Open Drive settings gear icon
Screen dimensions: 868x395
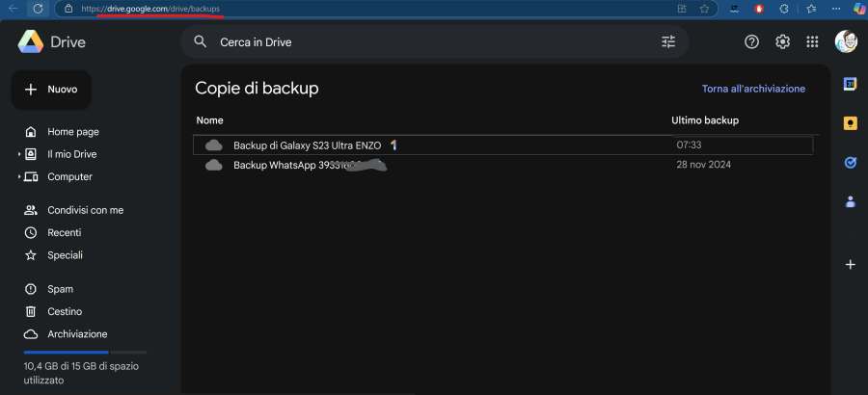tap(783, 42)
